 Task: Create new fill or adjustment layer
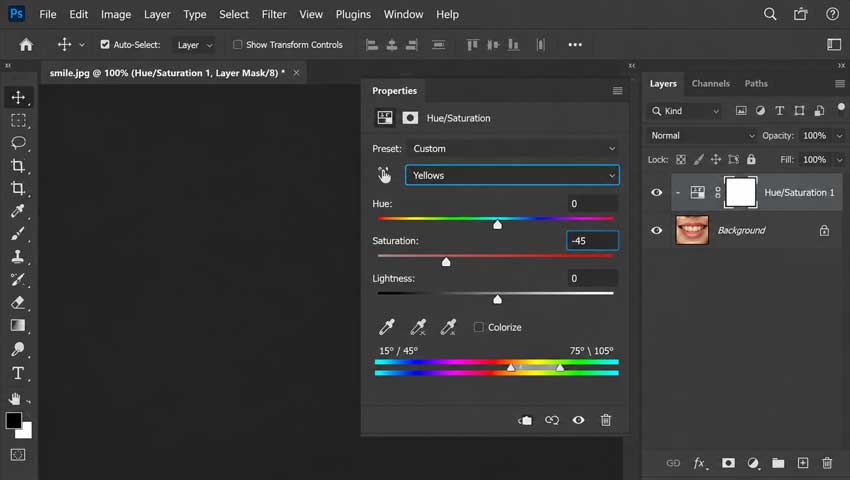point(753,463)
